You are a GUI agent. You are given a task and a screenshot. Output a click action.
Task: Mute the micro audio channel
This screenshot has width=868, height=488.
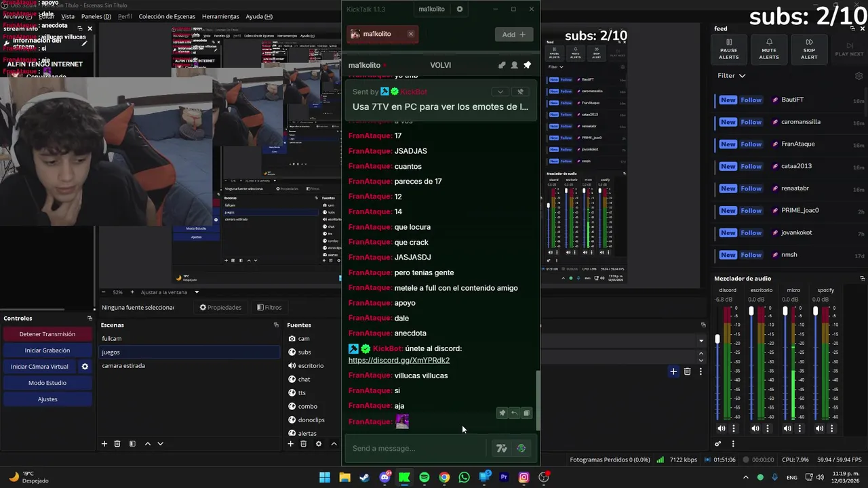[x=787, y=428]
